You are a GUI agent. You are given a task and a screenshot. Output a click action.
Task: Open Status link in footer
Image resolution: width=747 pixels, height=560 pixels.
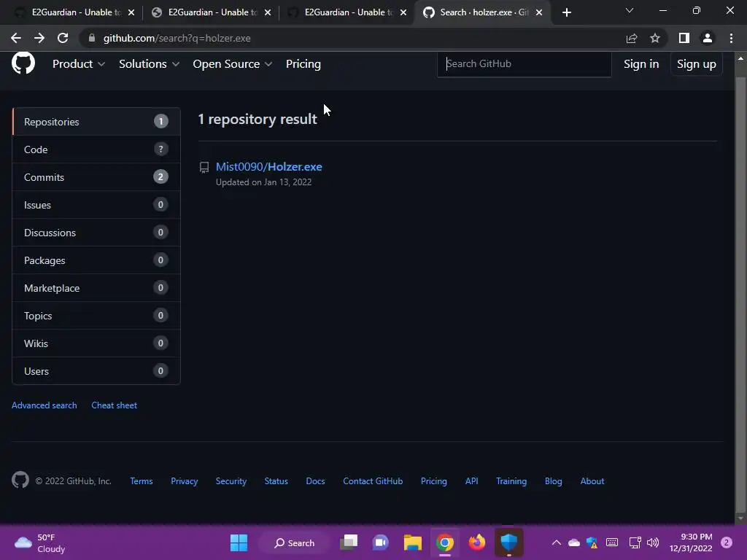[x=276, y=481]
